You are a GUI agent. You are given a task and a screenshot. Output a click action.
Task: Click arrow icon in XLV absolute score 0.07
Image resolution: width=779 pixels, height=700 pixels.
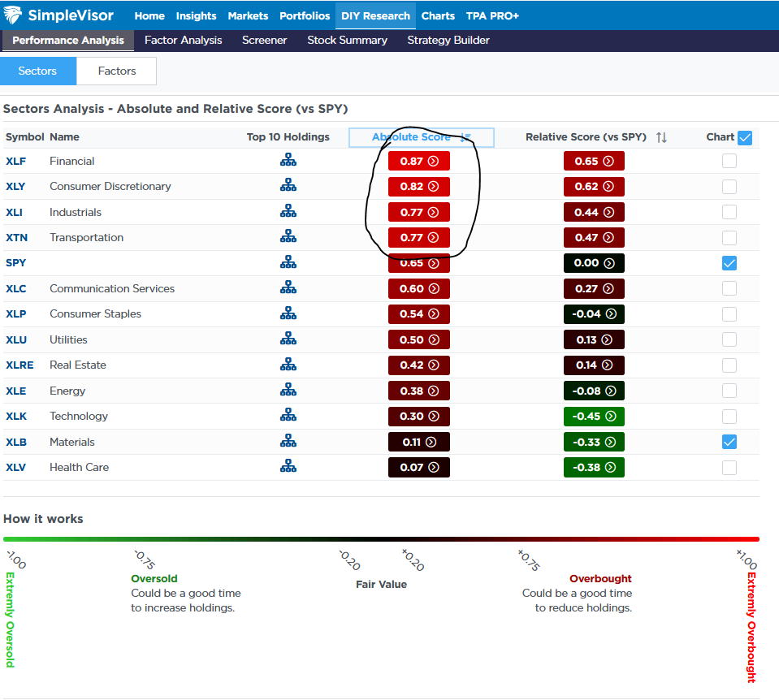coord(434,467)
